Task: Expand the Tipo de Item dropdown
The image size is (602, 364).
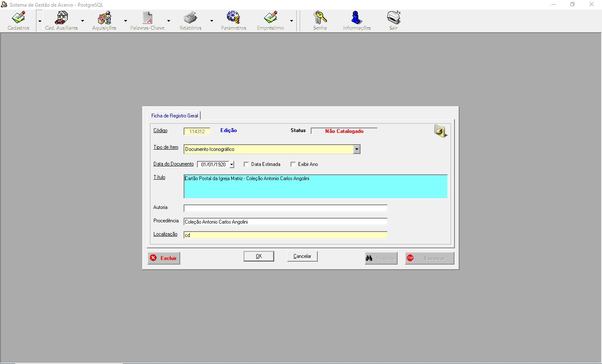Action: coord(357,149)
